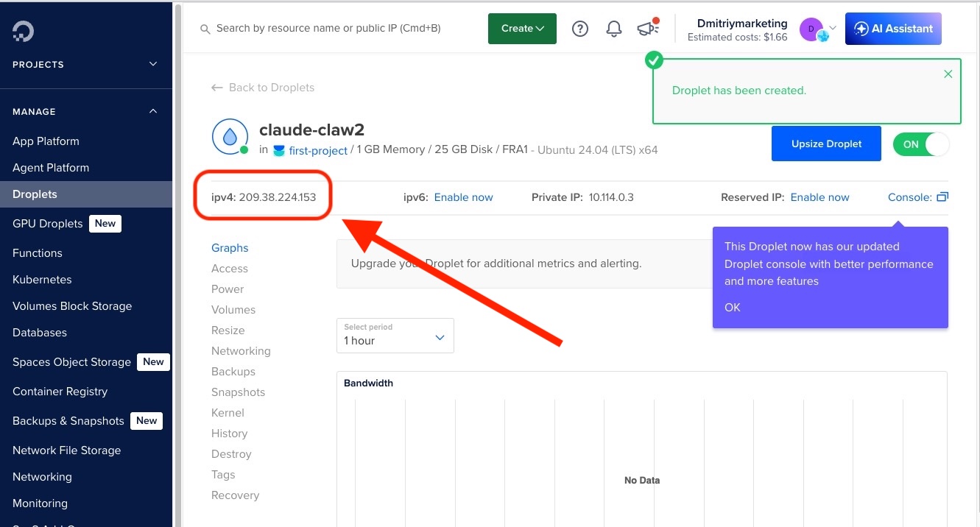The width and height of the screenshot is (980, 527).
Task: Open Container Registry in sidebar
Action: click(60, 392)
